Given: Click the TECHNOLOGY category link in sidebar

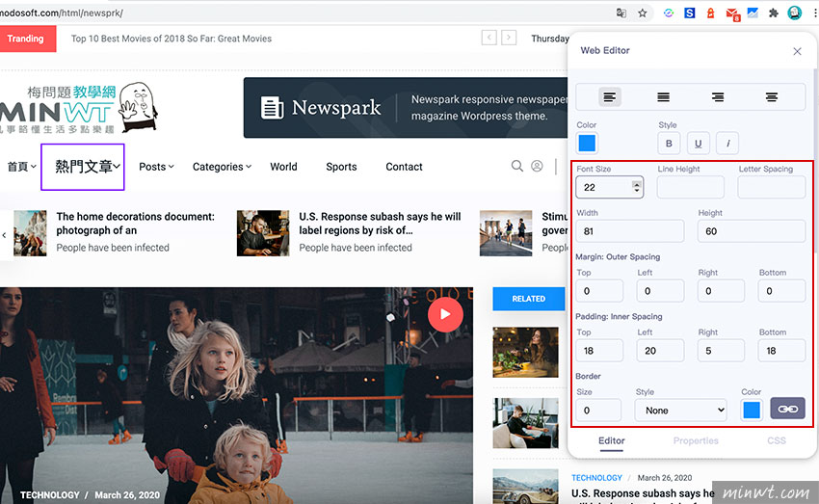Looking at the screenshot, I should [x=596, y=478].
